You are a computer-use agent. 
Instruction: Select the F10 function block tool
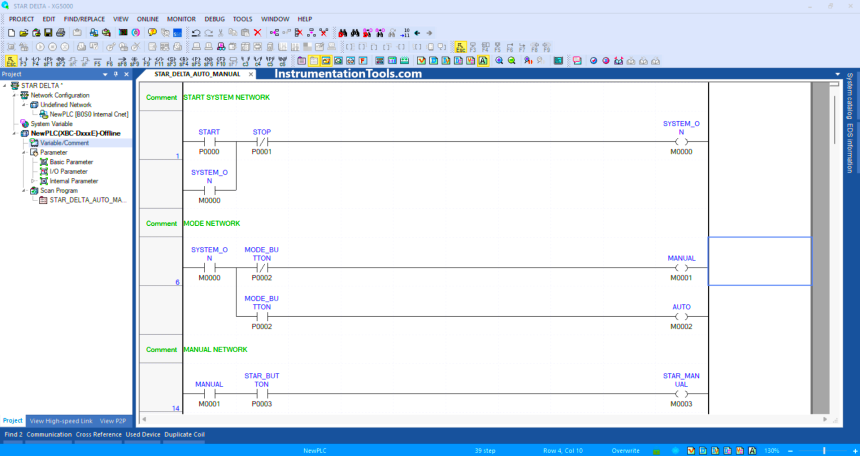click(x=219, y=61)
